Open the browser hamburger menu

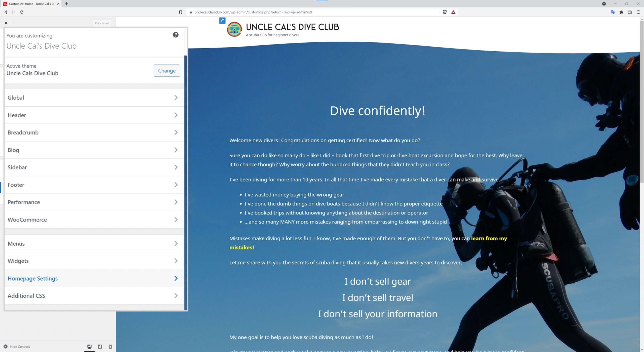638,12
